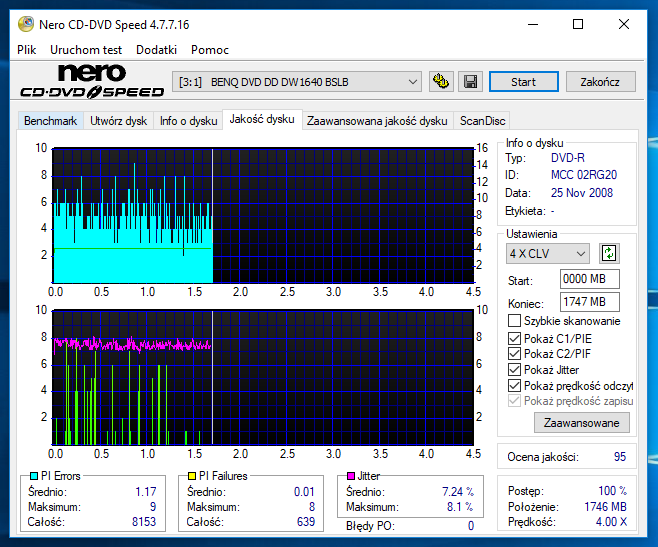Click the PI Failures yellow color swatch

click(192, 476)
